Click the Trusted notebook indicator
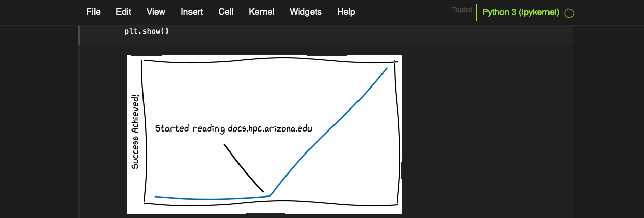The image size is (644, 218). (x=462, y=10)
